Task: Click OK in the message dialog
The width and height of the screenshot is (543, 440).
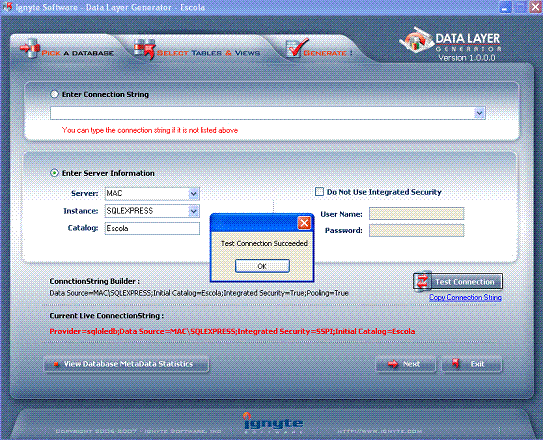Action: (262, 266)
